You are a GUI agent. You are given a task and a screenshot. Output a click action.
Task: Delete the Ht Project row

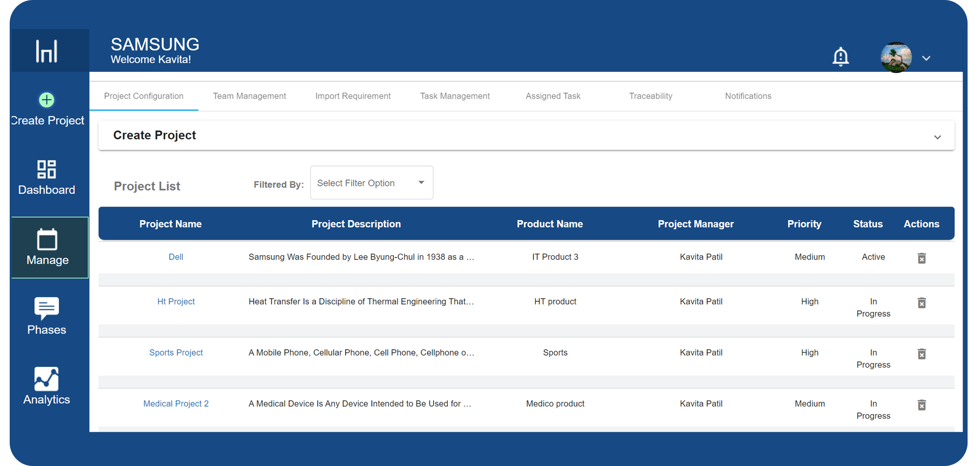pyautogui.click(x=921, y=303)
